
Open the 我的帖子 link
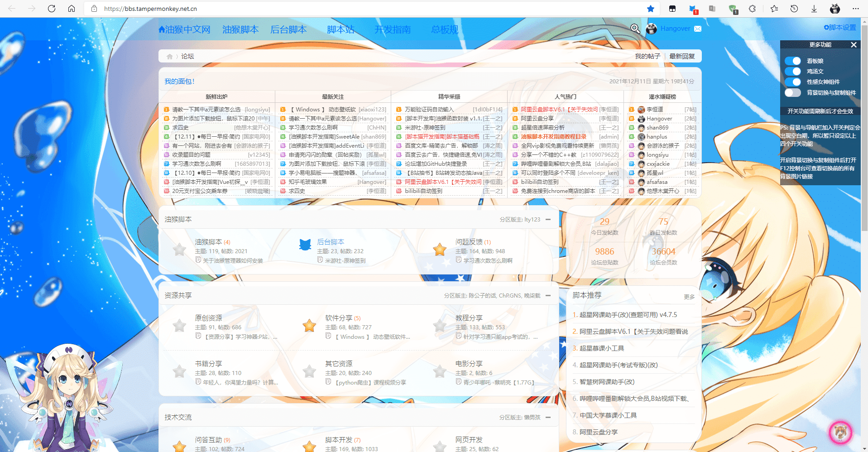point(647,56)
